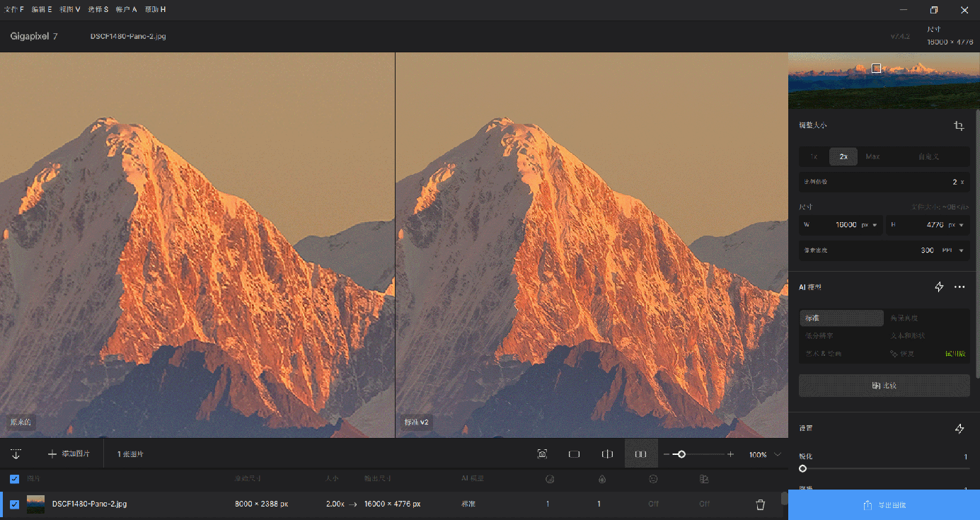Click the zoom out minus icon
The height and width of the screenshot is (520, 980).
pyautogui.click(x=666, y=454)
